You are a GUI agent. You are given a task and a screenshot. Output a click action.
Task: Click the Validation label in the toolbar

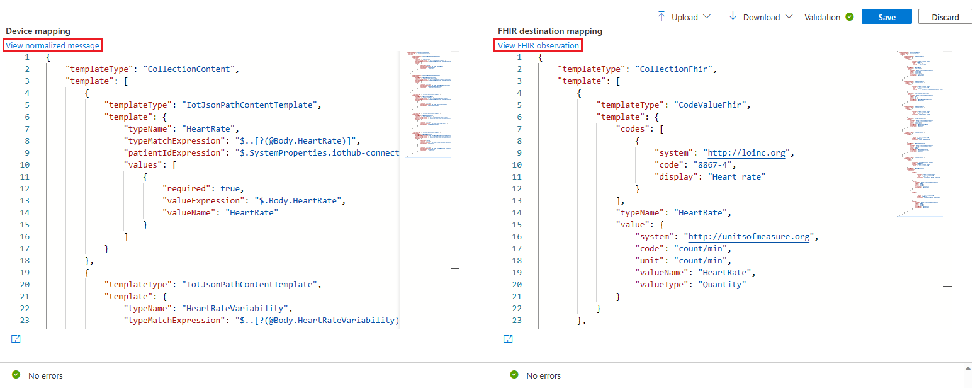coord(822,17)
